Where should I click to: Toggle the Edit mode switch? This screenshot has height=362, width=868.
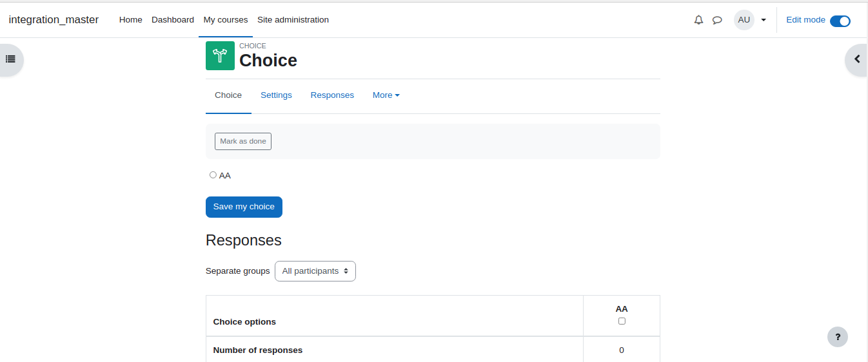(x=840, y=21)
